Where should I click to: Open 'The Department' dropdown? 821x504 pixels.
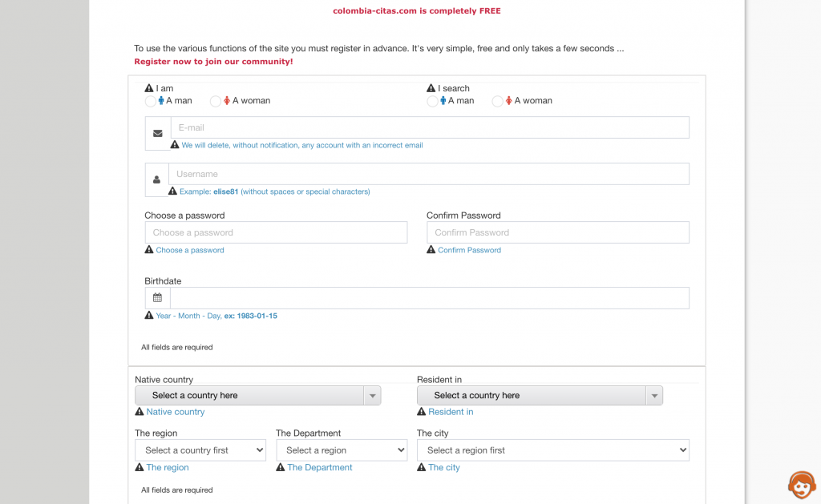click(x=342, y=450)
